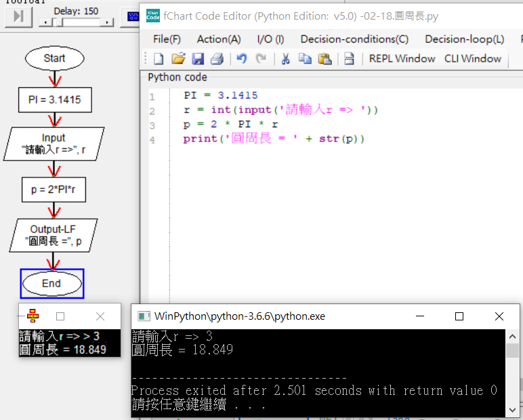Select the End flowchart node
The image size is (523, 420).
click(x=52, y=284)
